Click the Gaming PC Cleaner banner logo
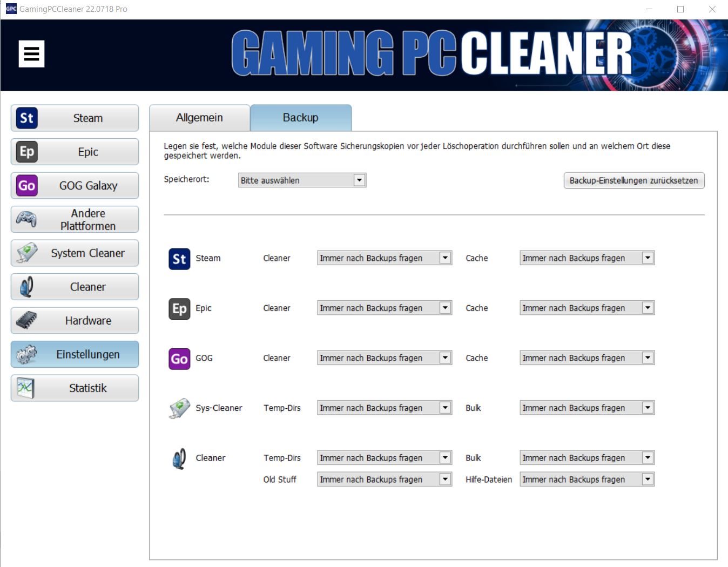 click(x=432, y=53)
